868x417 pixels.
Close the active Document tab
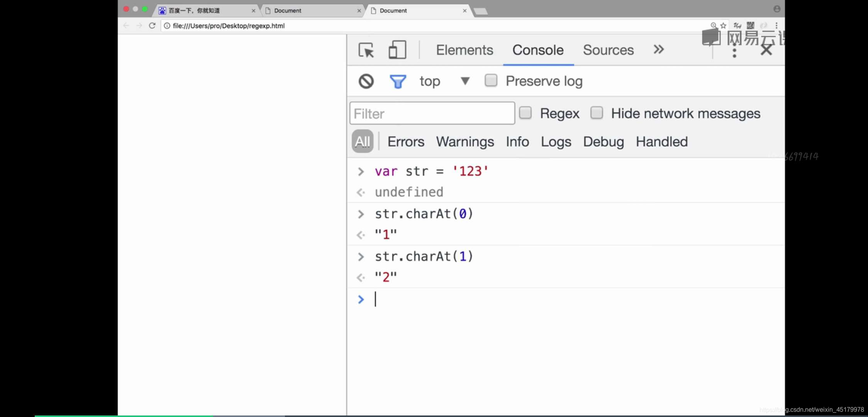click(465, 11)
